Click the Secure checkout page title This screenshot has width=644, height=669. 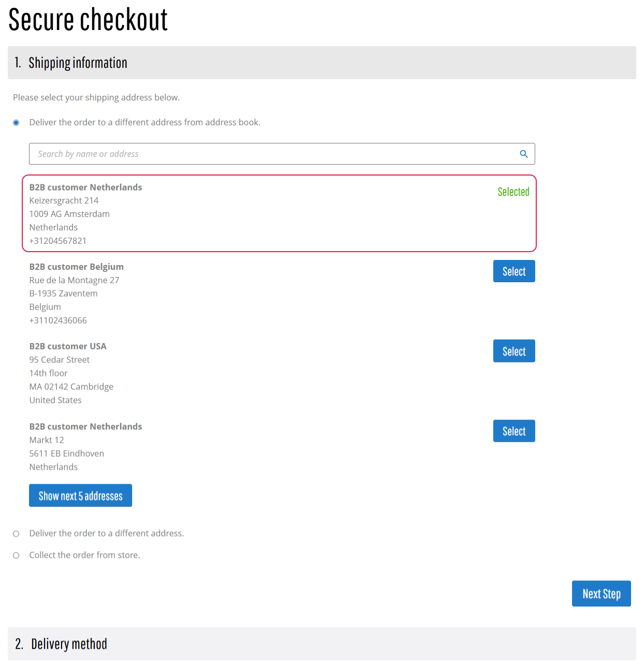(x=88, y=20)
